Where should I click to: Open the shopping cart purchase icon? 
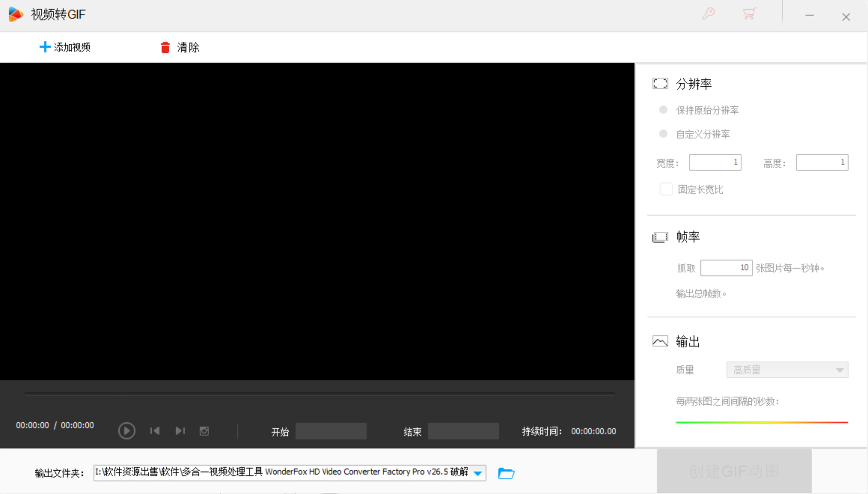click(749, 13)
